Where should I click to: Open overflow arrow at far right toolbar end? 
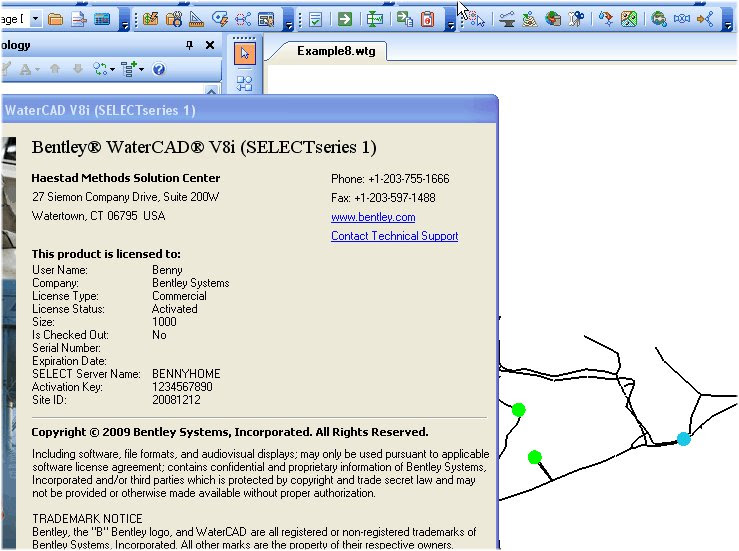point(729,25)
